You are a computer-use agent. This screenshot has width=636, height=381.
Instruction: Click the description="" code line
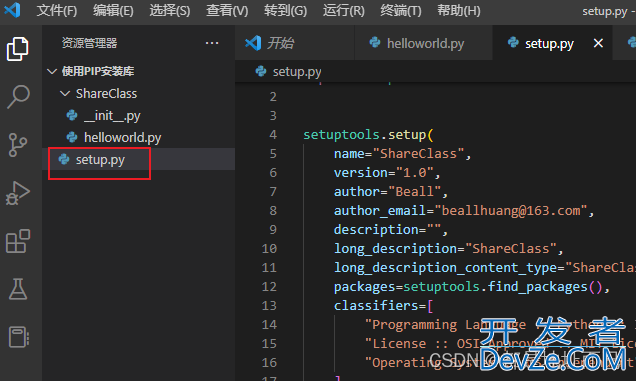(x=391, y=230)
